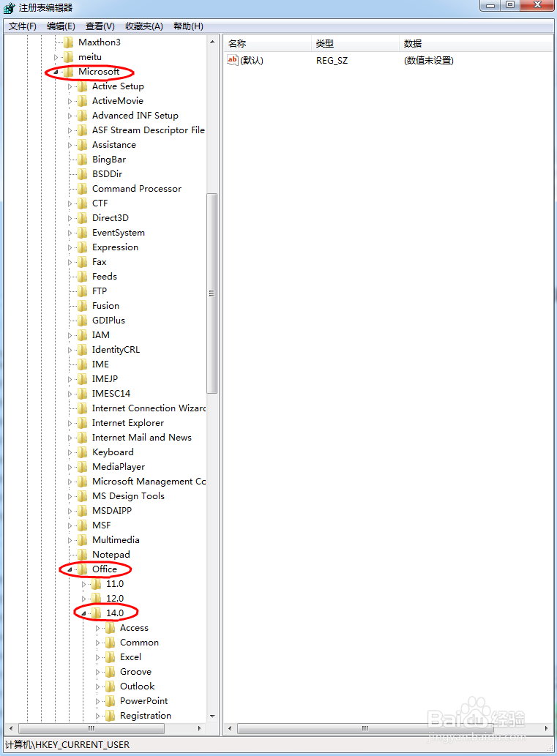Screen dimensions: 557x756
Task: Select the Internet Mail and News key
Action: coord(142,438)
